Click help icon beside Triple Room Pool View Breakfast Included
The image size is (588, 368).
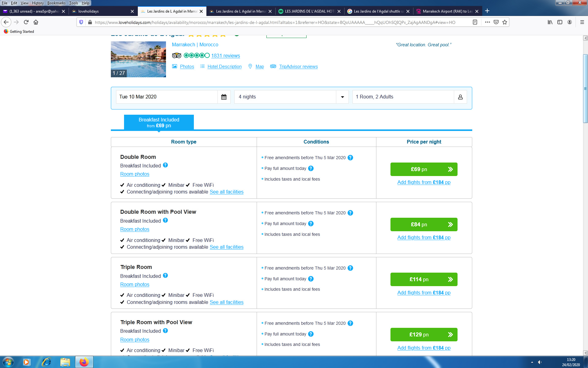pyautogui.click(x=165, y=331)
